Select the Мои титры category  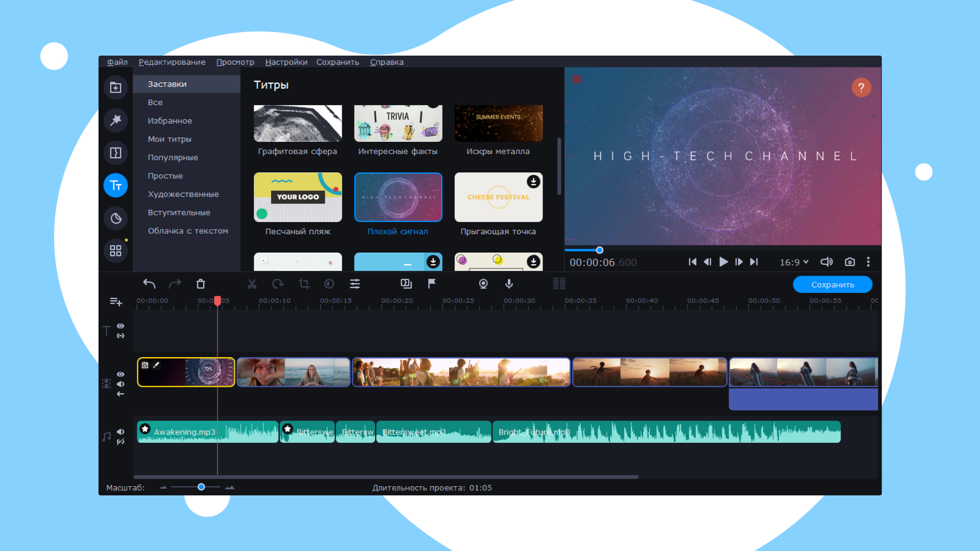click(186, 139)
